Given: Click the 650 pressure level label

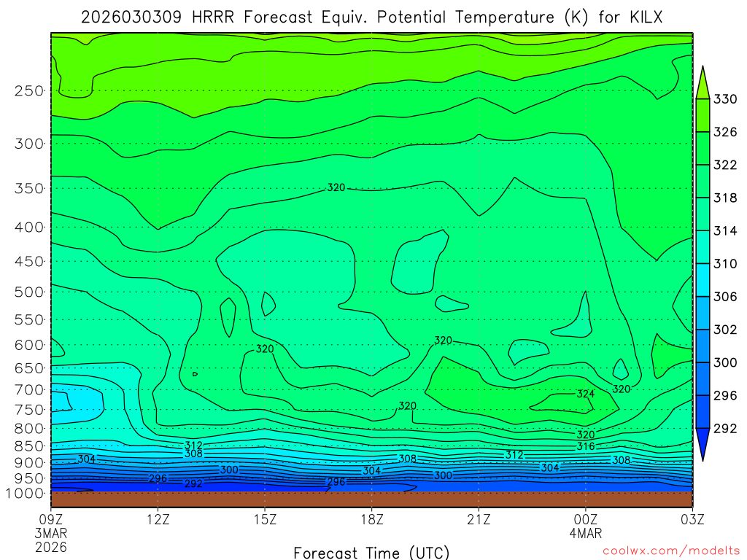Looking at the screenshot, I should 29,368.
